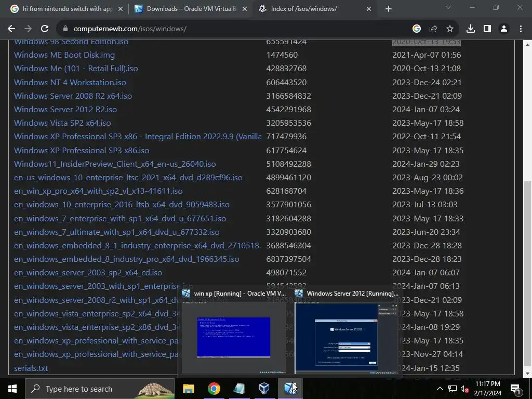This screenshot has width=532, height=399.
Task: Bookmark this page with the star icon
Action: pos(450,29)
